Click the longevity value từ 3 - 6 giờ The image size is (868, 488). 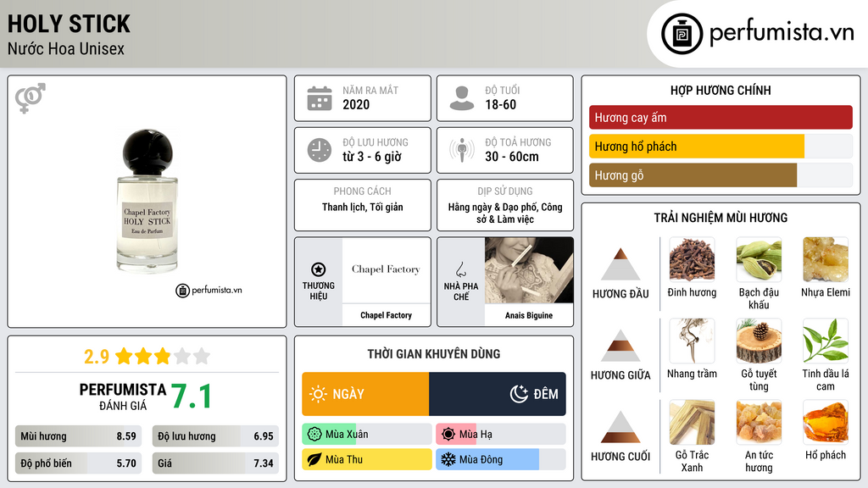372,157
